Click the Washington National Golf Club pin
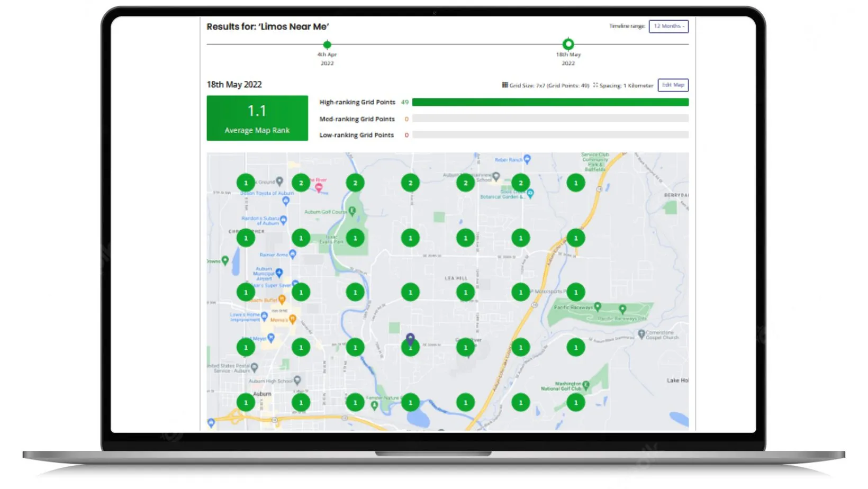 [586, 386]
